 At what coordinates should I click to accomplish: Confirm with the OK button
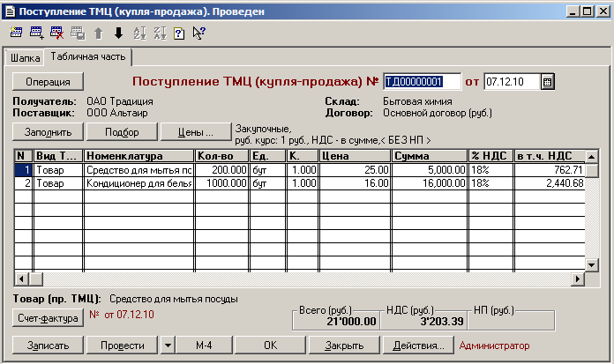coord(270,345)
